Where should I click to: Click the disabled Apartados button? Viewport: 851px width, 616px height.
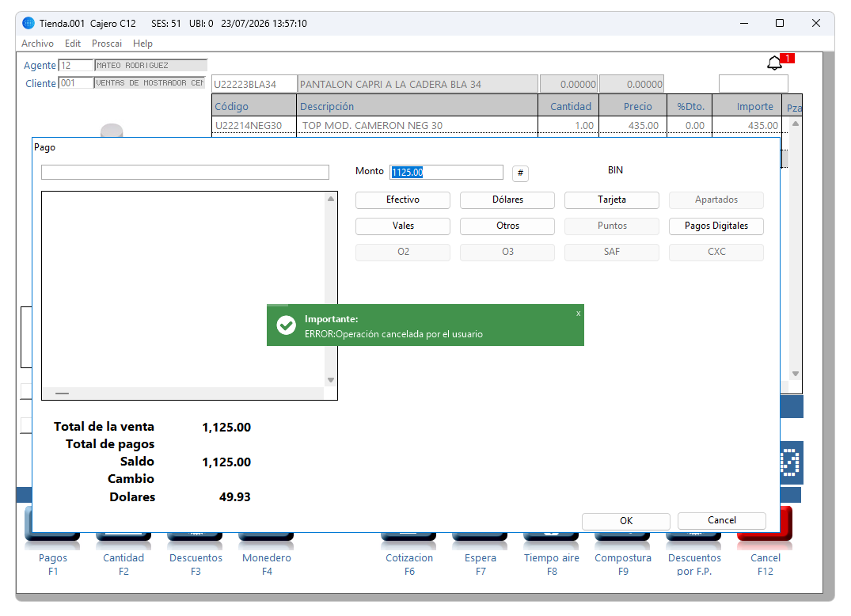[716, 200]
